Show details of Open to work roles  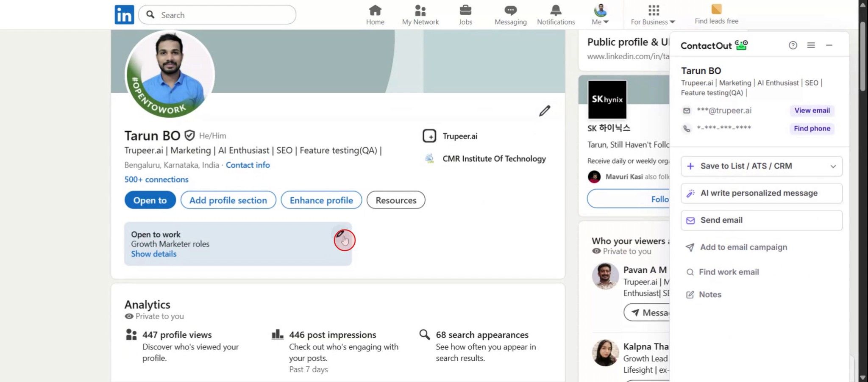tap(153, 254)
